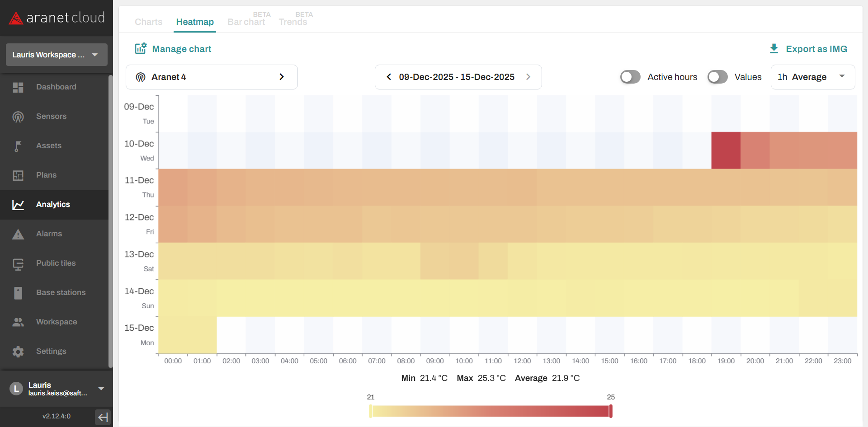
Task: Open Plans using its floorplan icon
Action: pyautogui.click(x=18, y=175)
